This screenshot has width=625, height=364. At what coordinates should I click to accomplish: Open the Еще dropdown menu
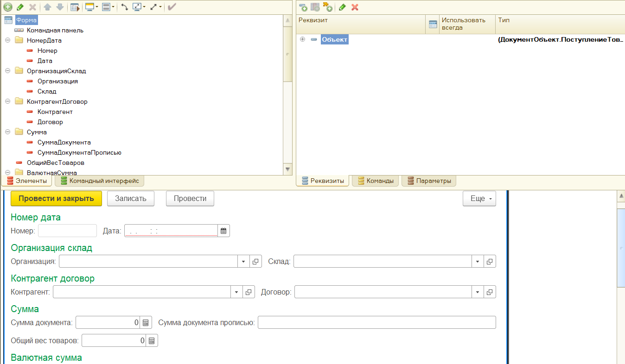pyautogui.click(x=479, y=199)
